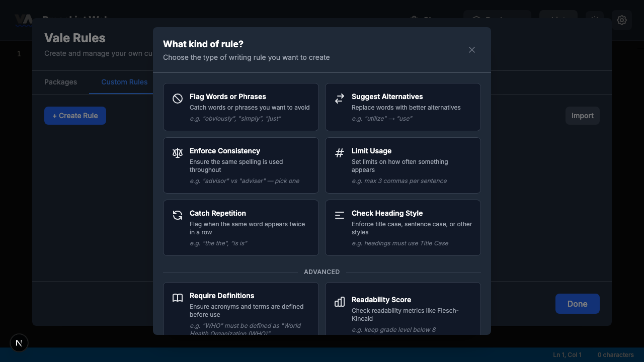Pick the Suggest Alternatives rule title
Viewport: 644px width, 362px height.
[387, 97]
